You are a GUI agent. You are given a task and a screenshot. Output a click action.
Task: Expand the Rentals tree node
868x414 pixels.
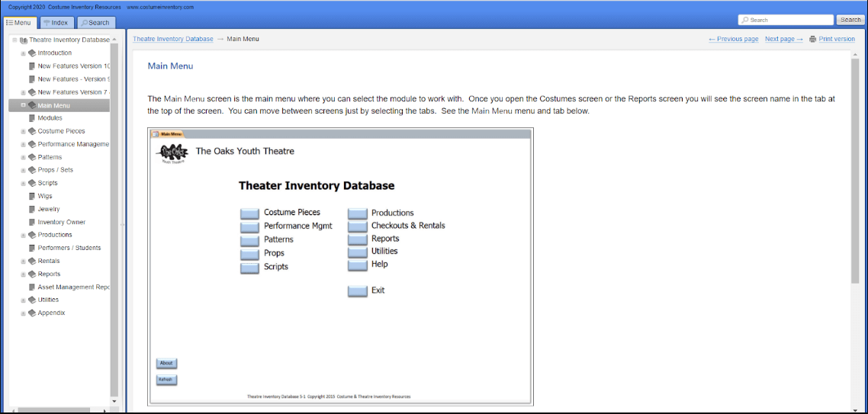pos(23,262)
